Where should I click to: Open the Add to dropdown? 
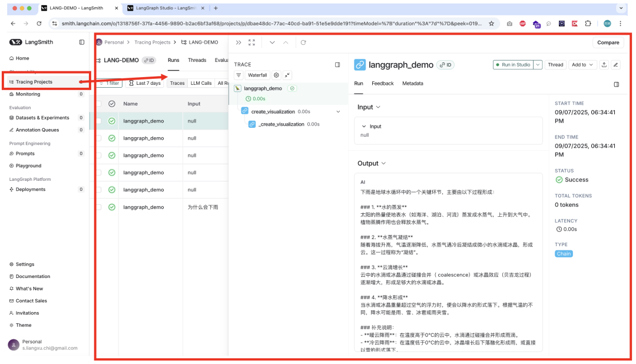pyautogui.click(x=582, y=65)
